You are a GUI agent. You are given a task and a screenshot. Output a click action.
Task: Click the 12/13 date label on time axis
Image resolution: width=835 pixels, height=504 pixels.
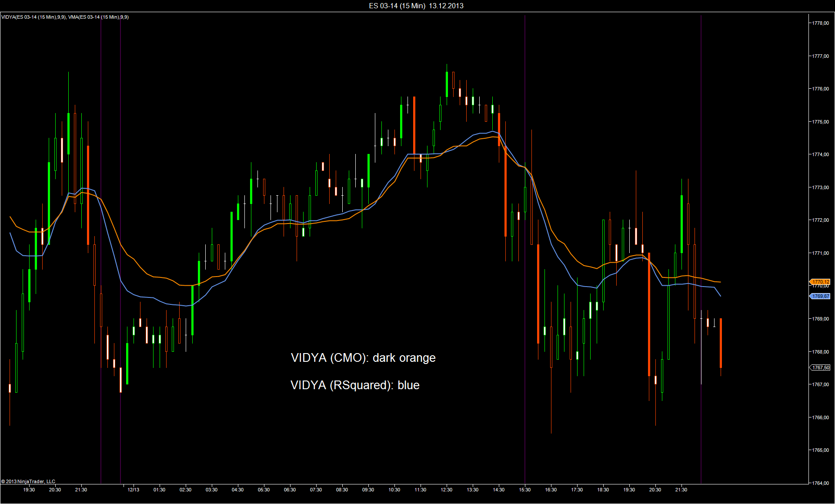pos(133,490)
